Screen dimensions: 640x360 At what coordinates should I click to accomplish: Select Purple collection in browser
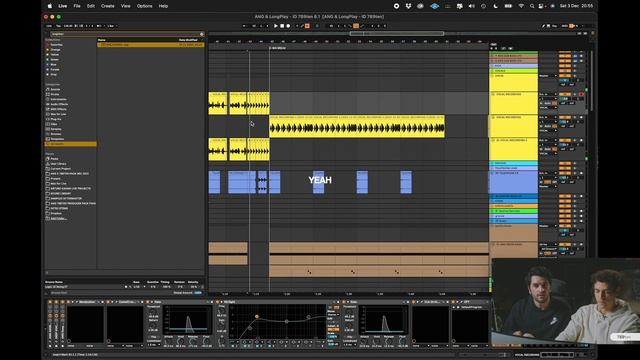click(55, 69)
